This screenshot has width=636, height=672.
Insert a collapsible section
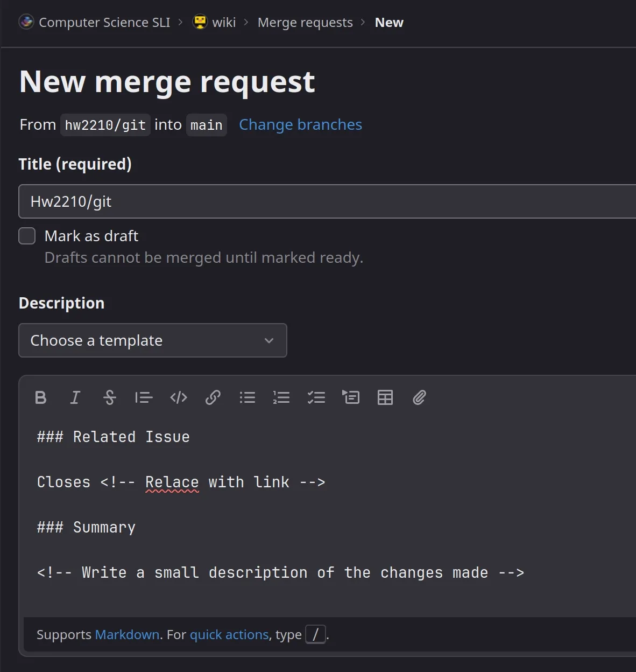pos(350,397)
